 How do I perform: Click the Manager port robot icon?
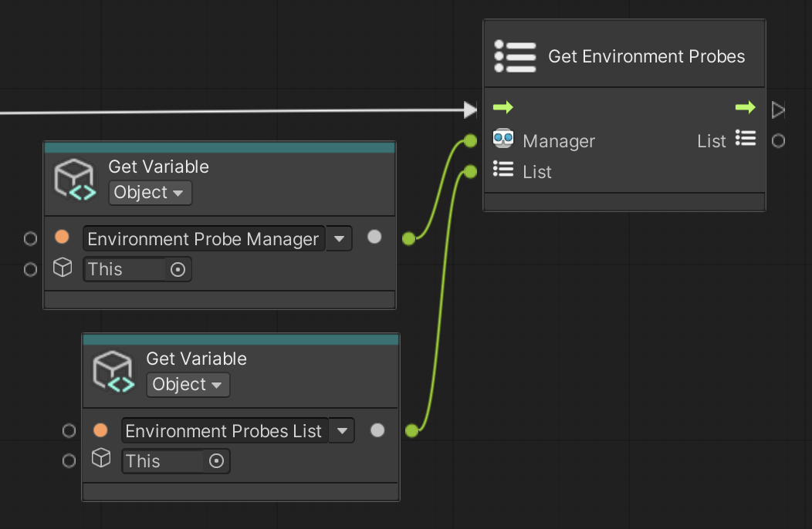tap(502, 140)
